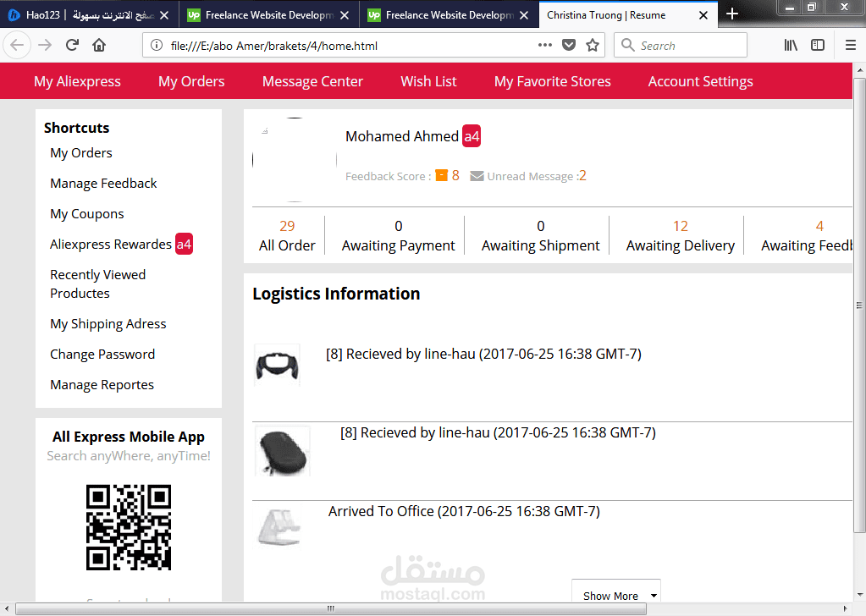The image size is (866, 616).
Task: Open Message Center in the navbar
Action: [x=312, y=81]
